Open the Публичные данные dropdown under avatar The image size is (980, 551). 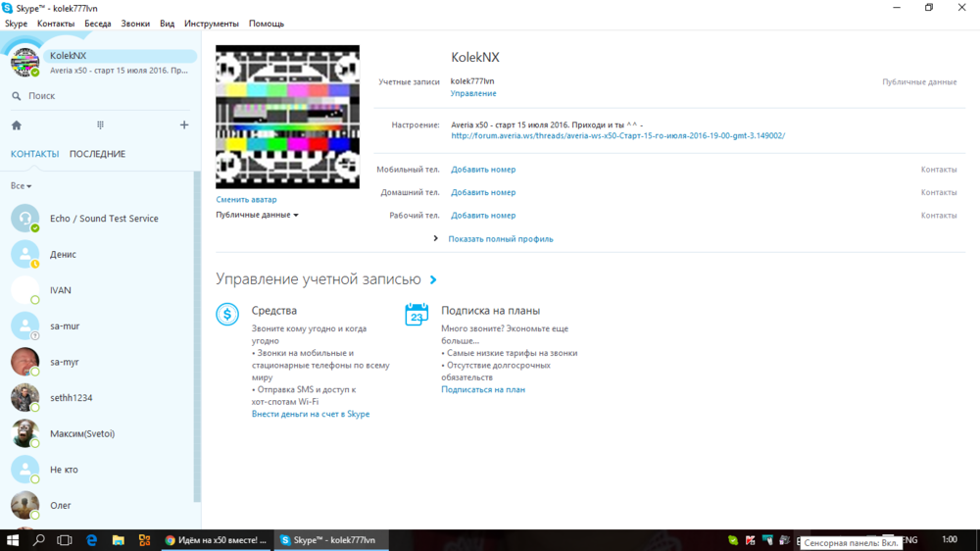click(257, 215)
